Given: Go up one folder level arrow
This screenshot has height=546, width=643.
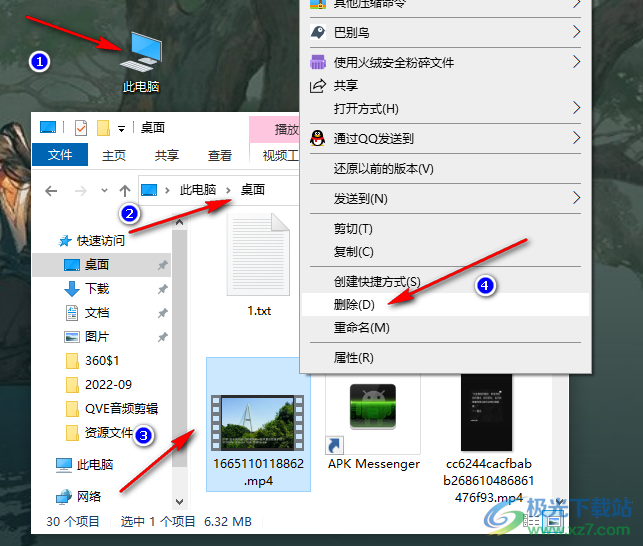Looking at the screenshot, I should [125, 191].
